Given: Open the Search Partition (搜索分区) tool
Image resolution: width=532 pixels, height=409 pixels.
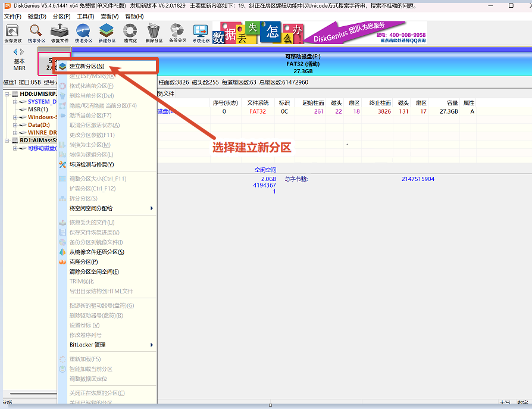Looking at the screenshot, I should tap(36, 33).
